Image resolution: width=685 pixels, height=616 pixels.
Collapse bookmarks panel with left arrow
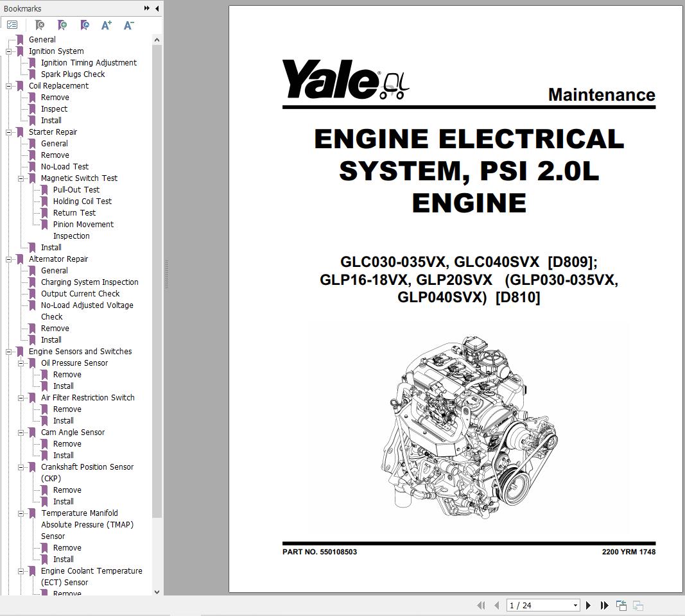pos(157,8)
